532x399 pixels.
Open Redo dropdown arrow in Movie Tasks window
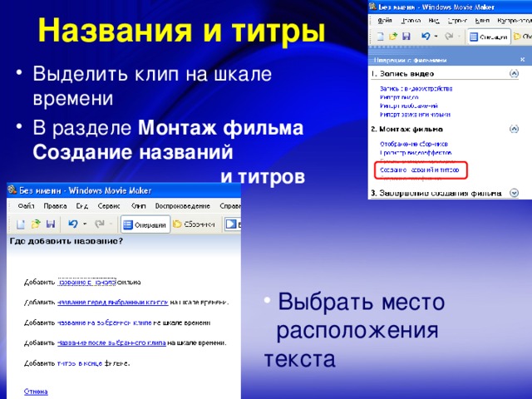tap(459, 36)
